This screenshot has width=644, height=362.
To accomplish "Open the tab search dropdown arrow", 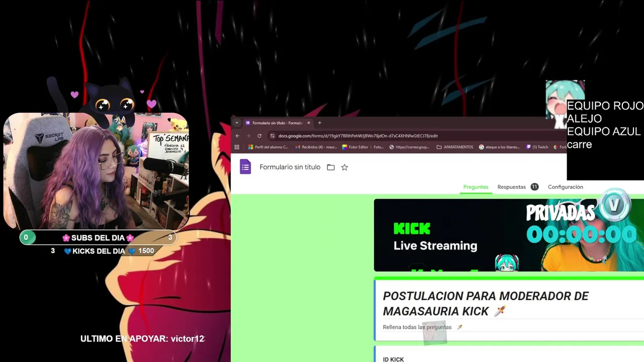I will [x=236, y=123].
